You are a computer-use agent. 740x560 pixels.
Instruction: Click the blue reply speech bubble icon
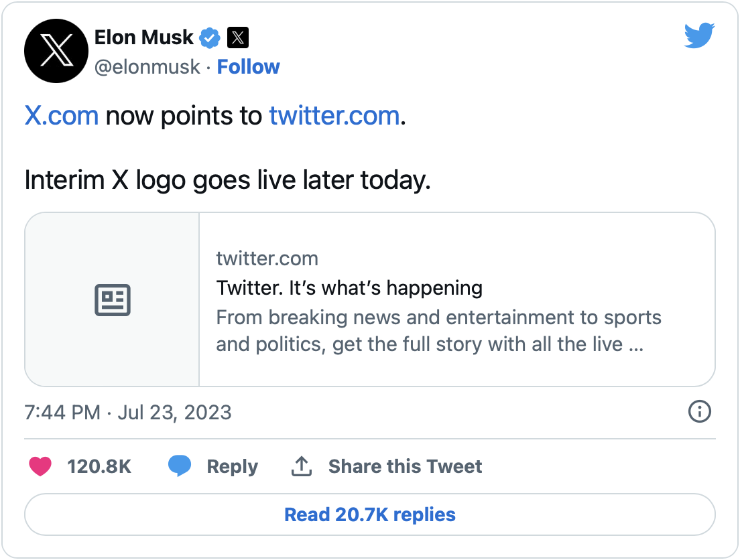(x=180, y=466)
